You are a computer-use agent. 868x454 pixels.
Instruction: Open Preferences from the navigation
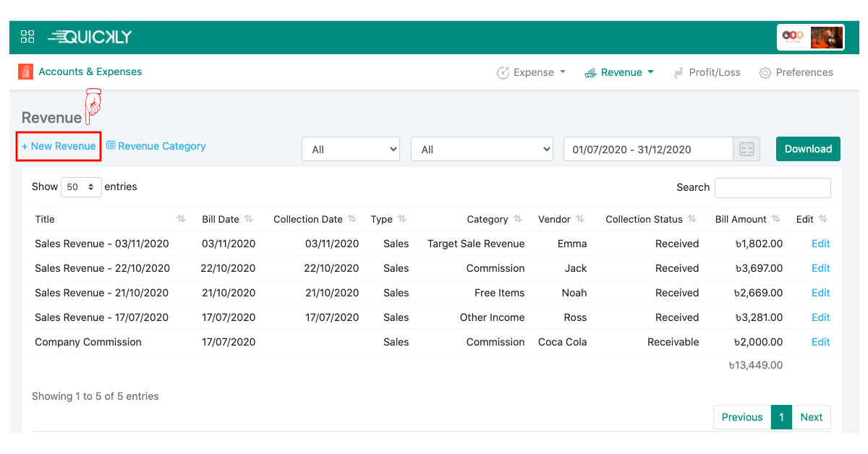(796, 72)
